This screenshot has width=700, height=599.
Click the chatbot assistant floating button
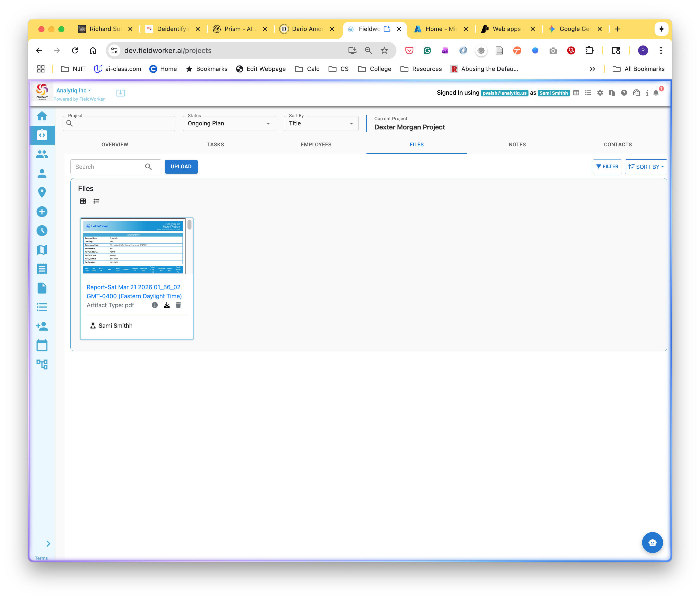click(652, 543)
